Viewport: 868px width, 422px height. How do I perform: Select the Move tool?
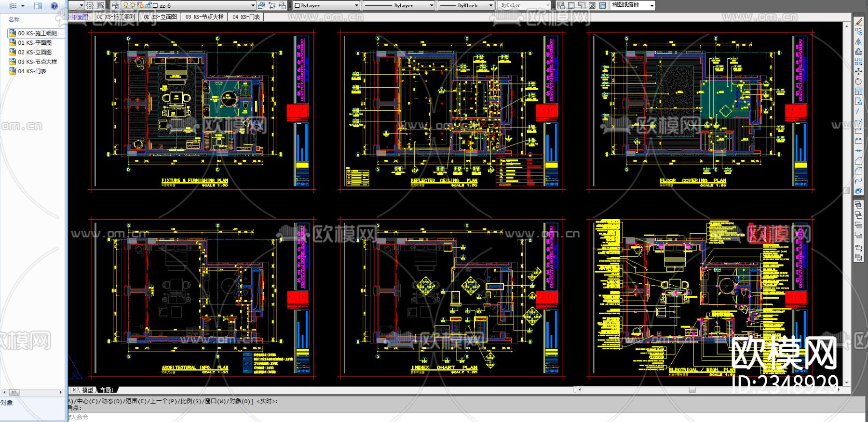(x=859, y=71)
